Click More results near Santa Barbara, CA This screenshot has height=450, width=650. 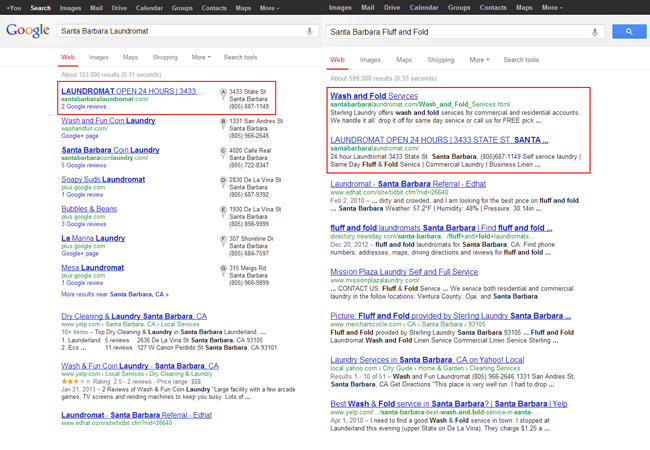click(x=115, y=294)
